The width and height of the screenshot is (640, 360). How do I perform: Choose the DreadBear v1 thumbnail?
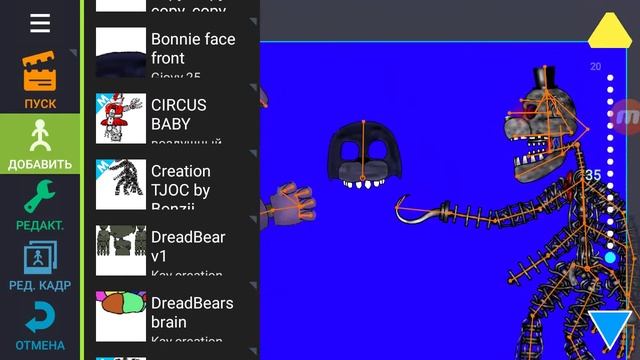pyautogui.click(x=121, y=250)
